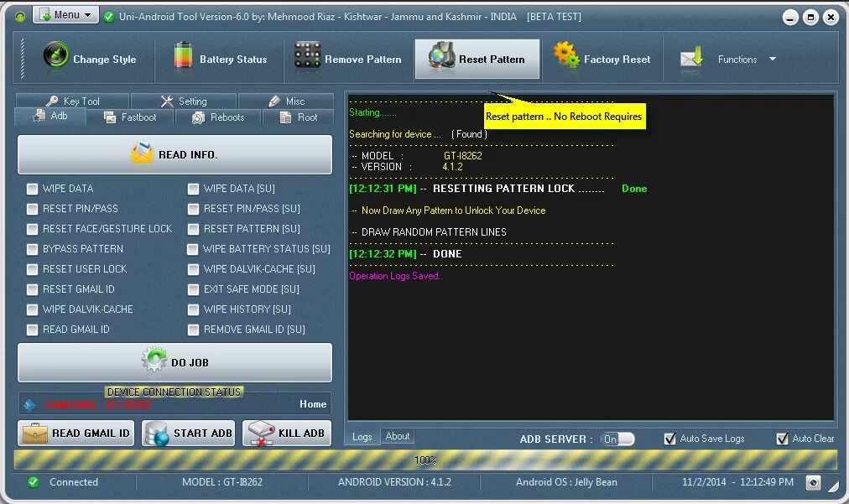Click the Factory Reset gears icon

[x=566, y=55]
